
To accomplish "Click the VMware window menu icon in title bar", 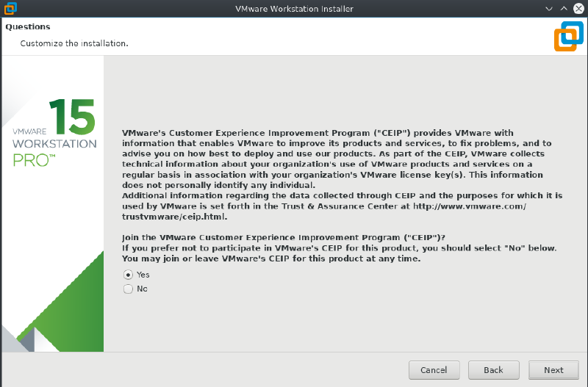I will tap(9, 9).
